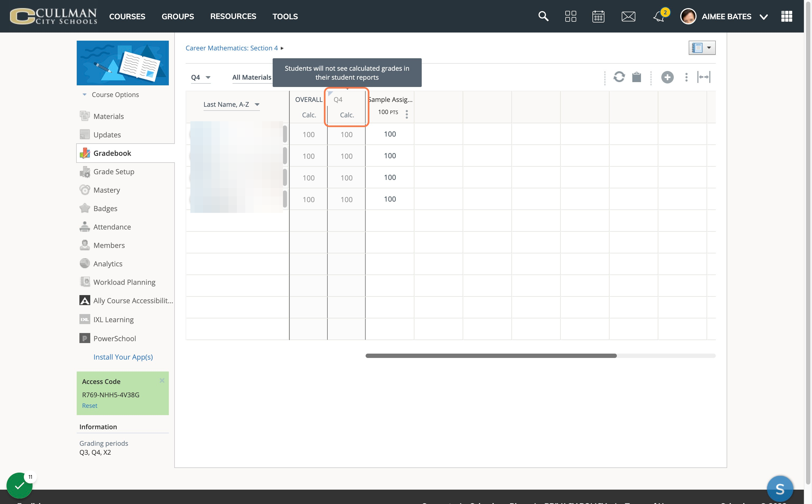The image size is (812, 504).
Task: Click the Cullman City Schools logo
Action: click(x=53, y=16)
